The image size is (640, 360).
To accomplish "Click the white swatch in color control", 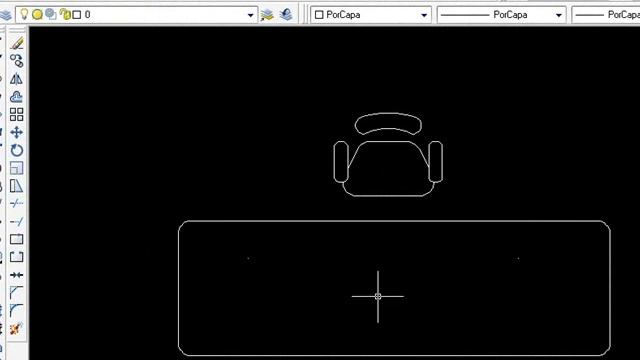I will click(319, 15).
